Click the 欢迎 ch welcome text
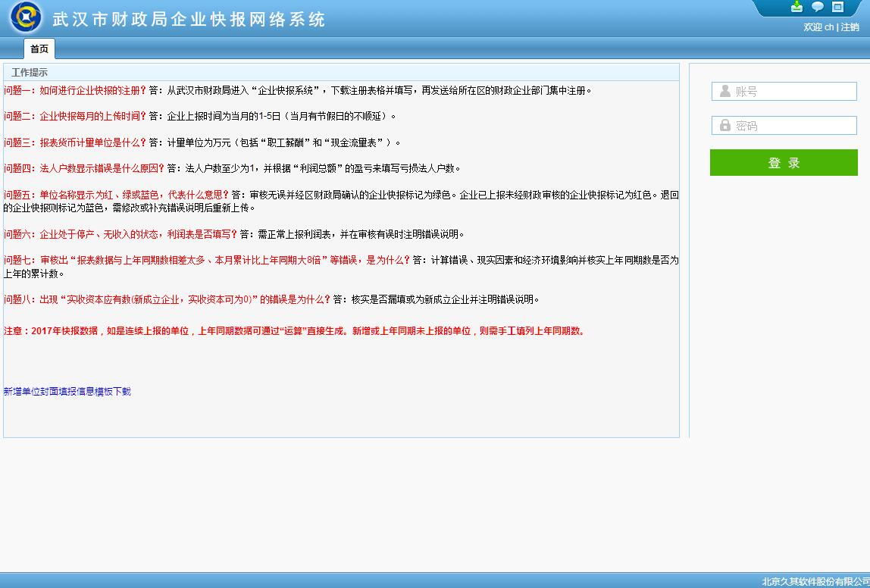The height and width of the screenshot is (588, 870). tap(818, 27)
